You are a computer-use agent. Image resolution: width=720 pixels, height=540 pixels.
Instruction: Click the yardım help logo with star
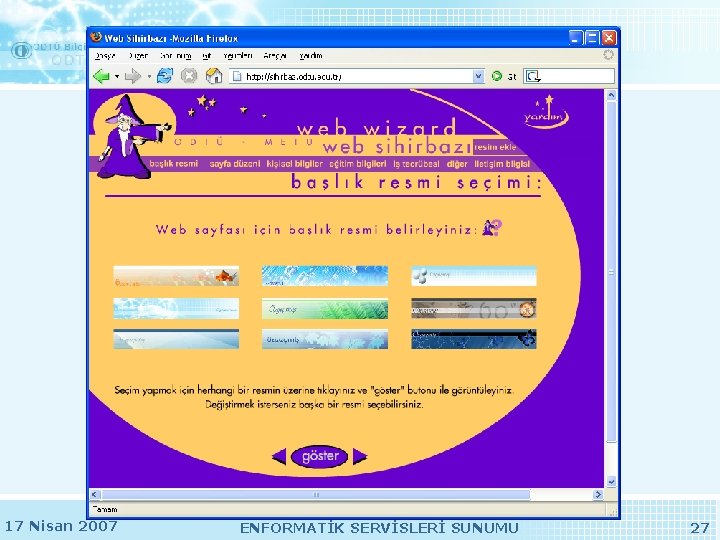(x=546, y=111)
